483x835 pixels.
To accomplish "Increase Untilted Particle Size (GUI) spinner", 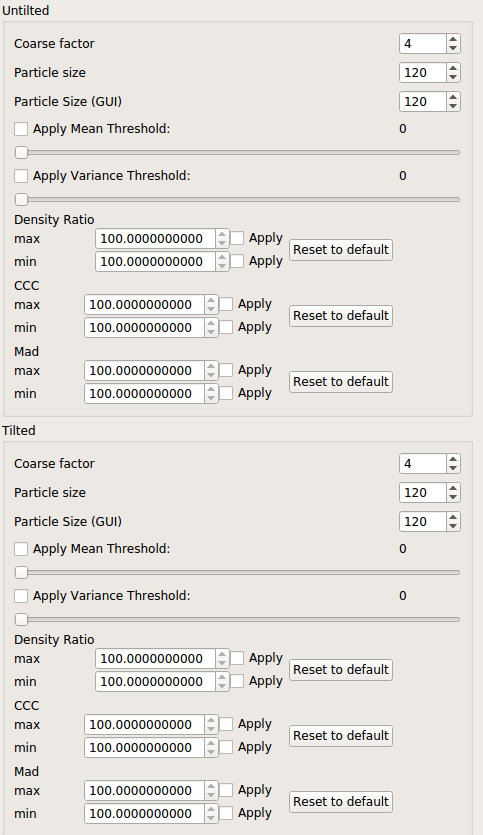I will [453, 97].
